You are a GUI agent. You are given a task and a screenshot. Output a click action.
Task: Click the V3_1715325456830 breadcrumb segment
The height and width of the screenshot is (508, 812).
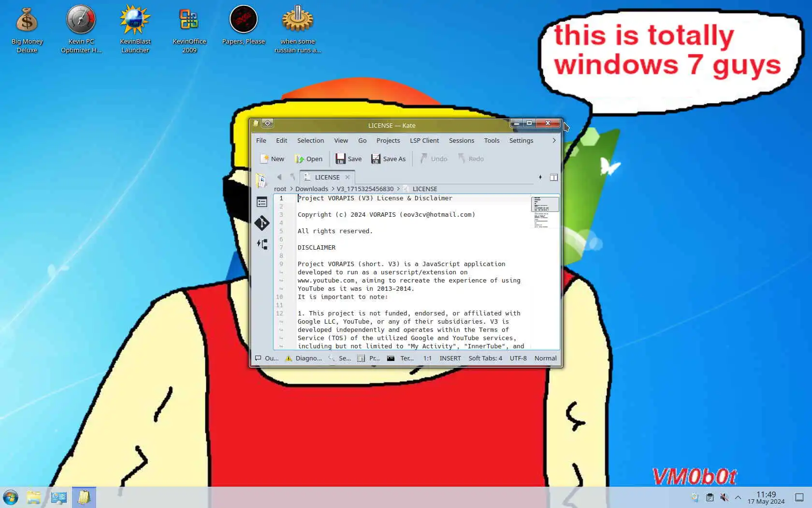pyautogui.click(x=365, y=189)
